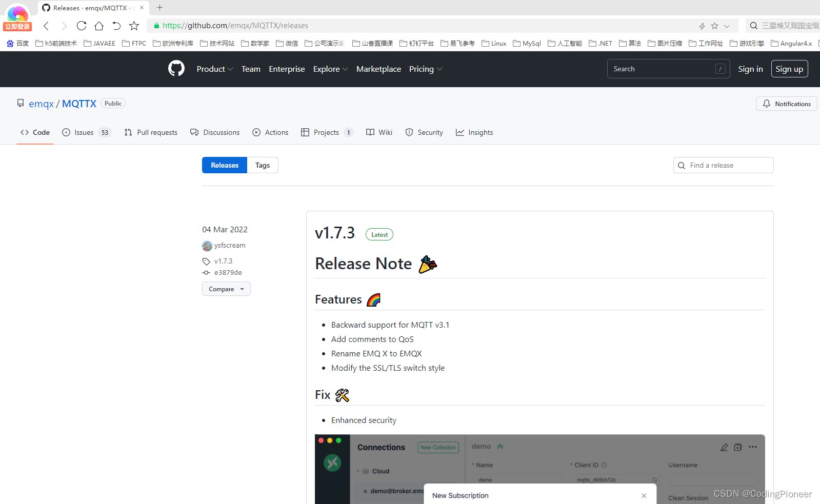Open the Linux bookmark folder
This screenshot has height=504, width=820.
(494, 44)
